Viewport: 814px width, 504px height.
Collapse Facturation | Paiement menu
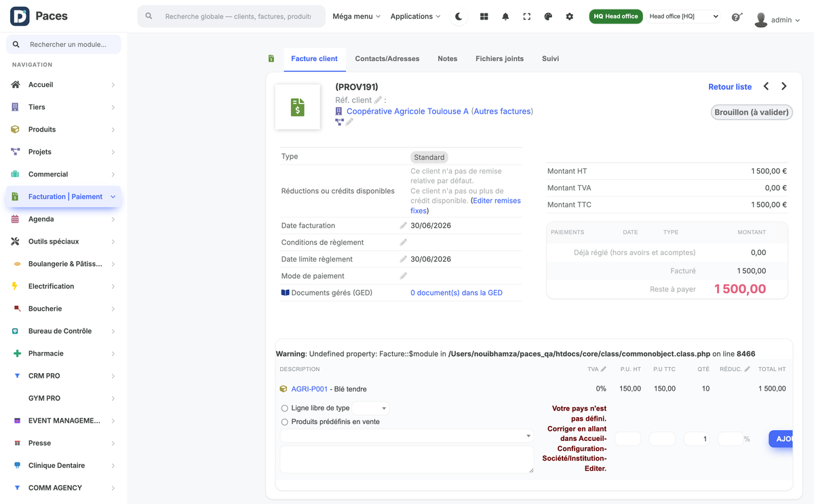pos(113,197)
